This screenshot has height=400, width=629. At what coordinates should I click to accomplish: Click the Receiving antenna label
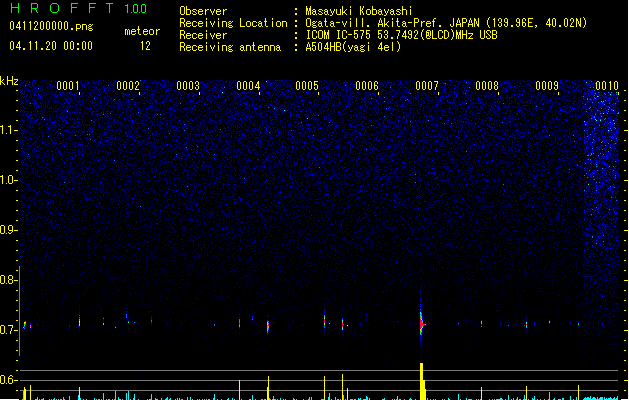(x=230, y=47)
